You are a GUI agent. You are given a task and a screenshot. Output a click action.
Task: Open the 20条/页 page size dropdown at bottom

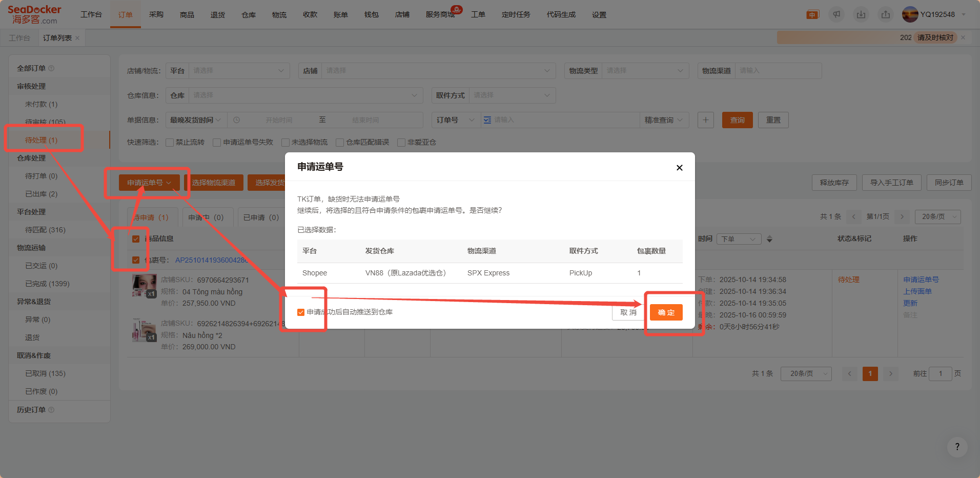(x=806, y=373)
